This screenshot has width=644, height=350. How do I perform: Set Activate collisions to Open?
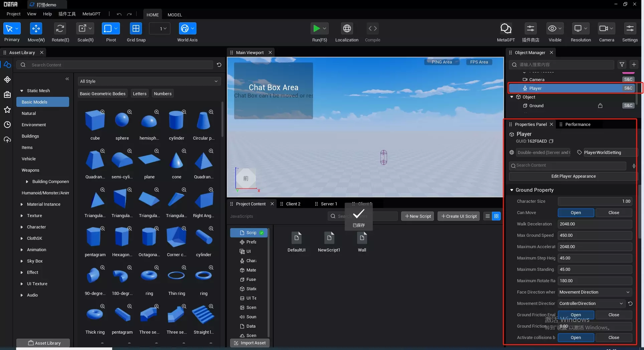576,338
